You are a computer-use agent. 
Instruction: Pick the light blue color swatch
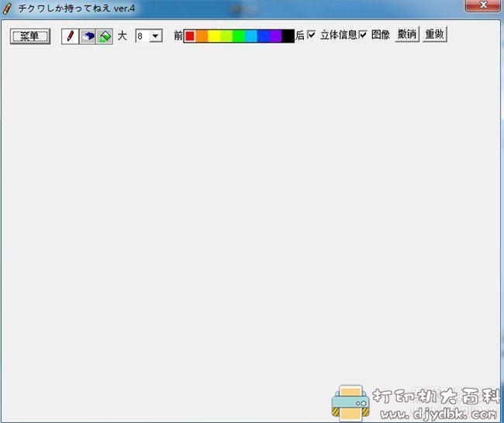point(251,36)
